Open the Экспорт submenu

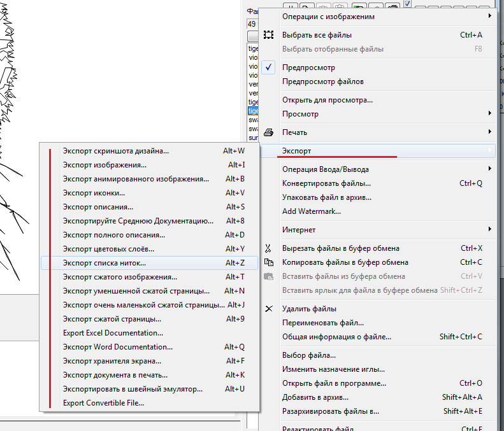pyautogui.click(x=378, y=151)
